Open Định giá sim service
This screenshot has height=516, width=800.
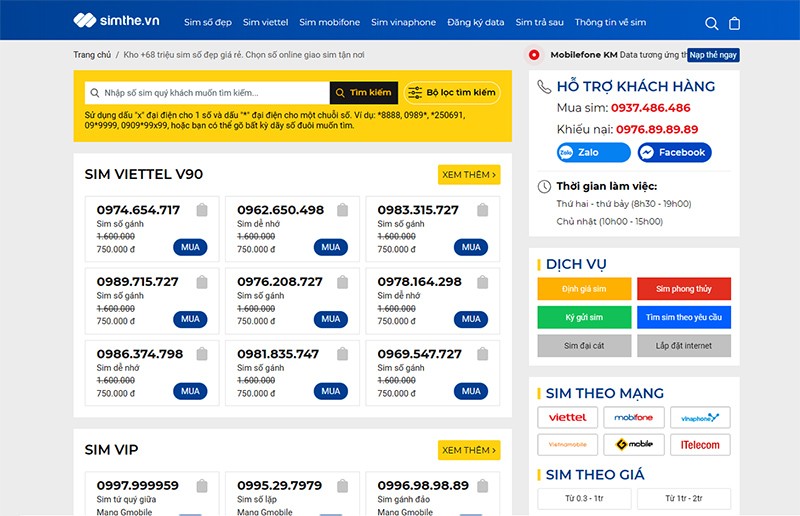point(584,289)
